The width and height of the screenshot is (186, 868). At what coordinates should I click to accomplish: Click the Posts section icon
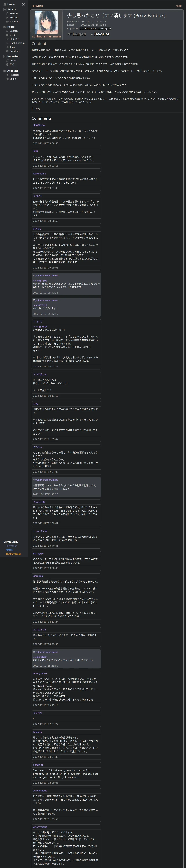(5, 27)
